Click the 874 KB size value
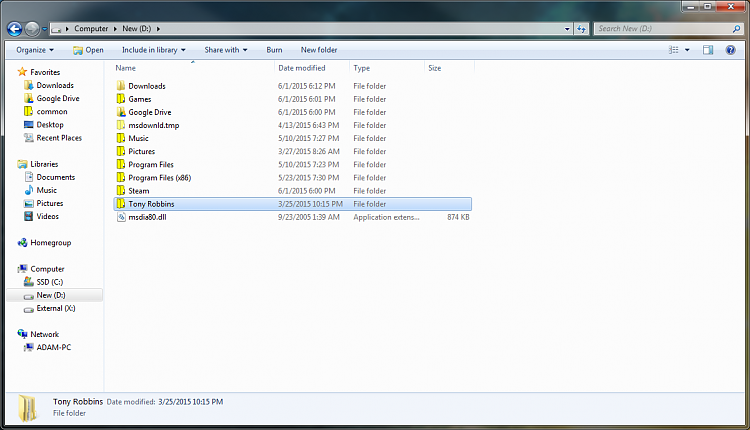Image resolution: width=750 pixels, height=430 pixels. tap(458, 217)
